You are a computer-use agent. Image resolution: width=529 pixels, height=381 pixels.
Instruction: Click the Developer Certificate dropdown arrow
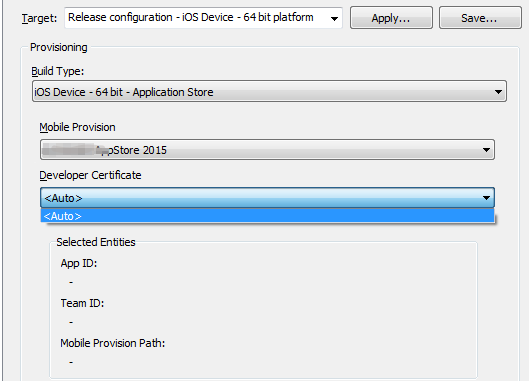pos(486,198)
